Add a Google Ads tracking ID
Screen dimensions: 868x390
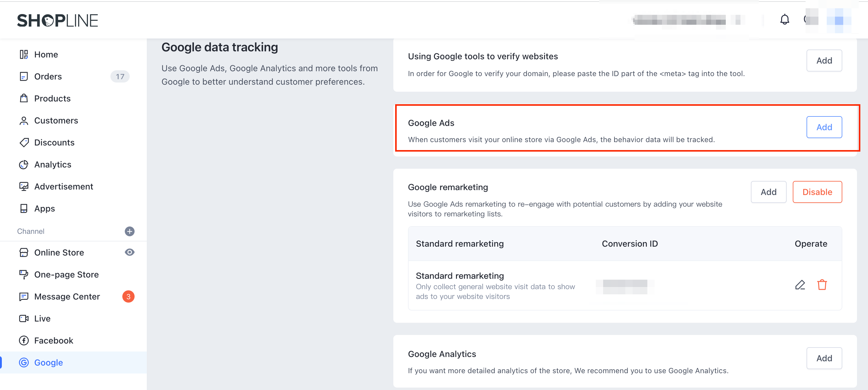pos(824,127)
